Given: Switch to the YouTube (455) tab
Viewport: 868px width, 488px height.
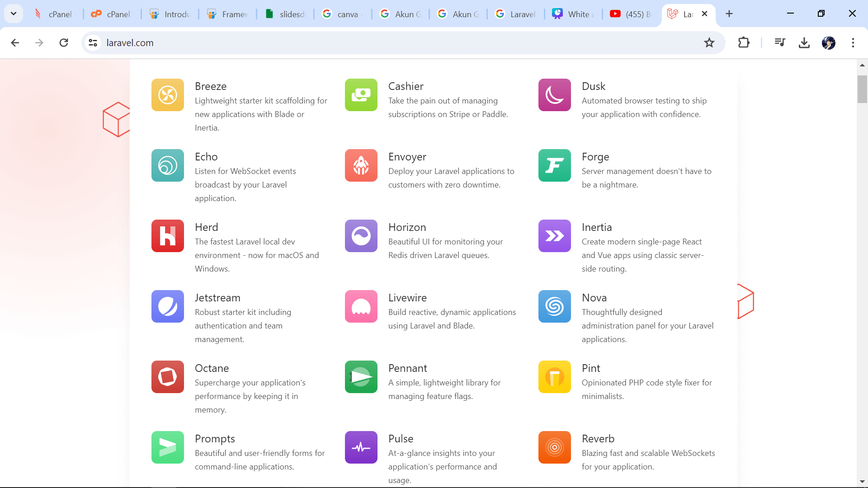Looking at the screenshot, I should click(631, 14).
